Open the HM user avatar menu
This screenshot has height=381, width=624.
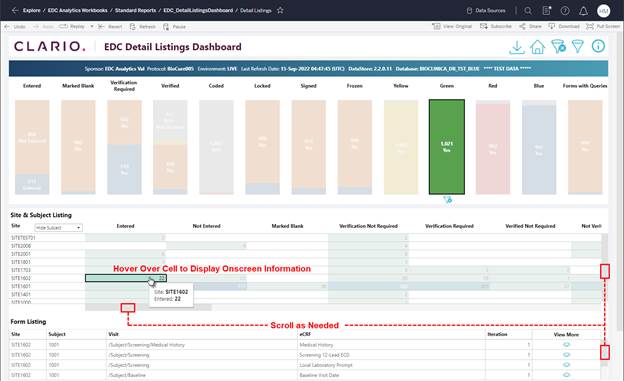coord(603,11)
